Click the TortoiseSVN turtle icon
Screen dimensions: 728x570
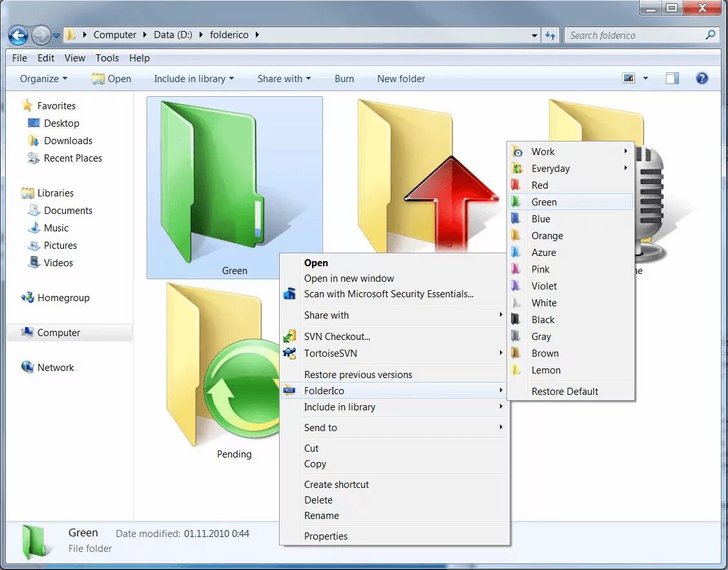pos(291,354)
